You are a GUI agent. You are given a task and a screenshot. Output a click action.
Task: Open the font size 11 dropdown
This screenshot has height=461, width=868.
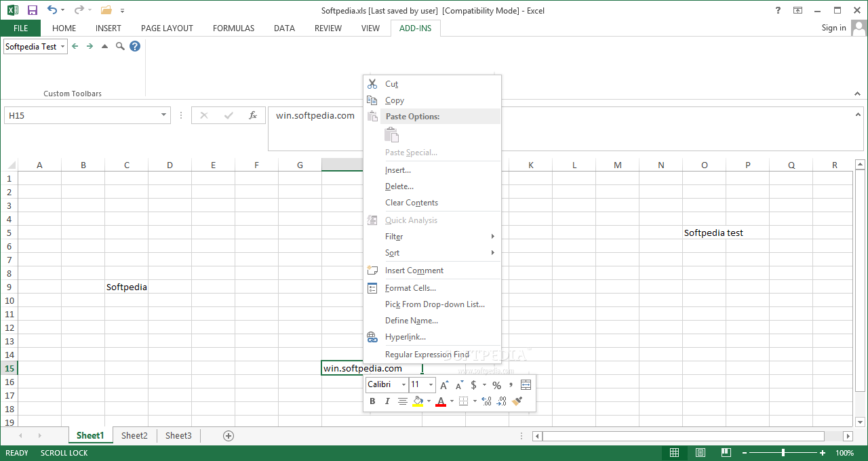coord(431,385)
